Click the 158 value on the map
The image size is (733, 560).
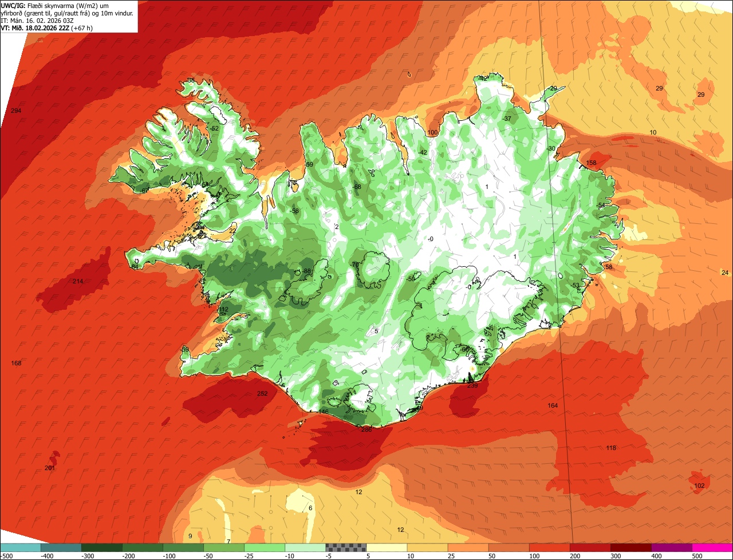(592, 163)
